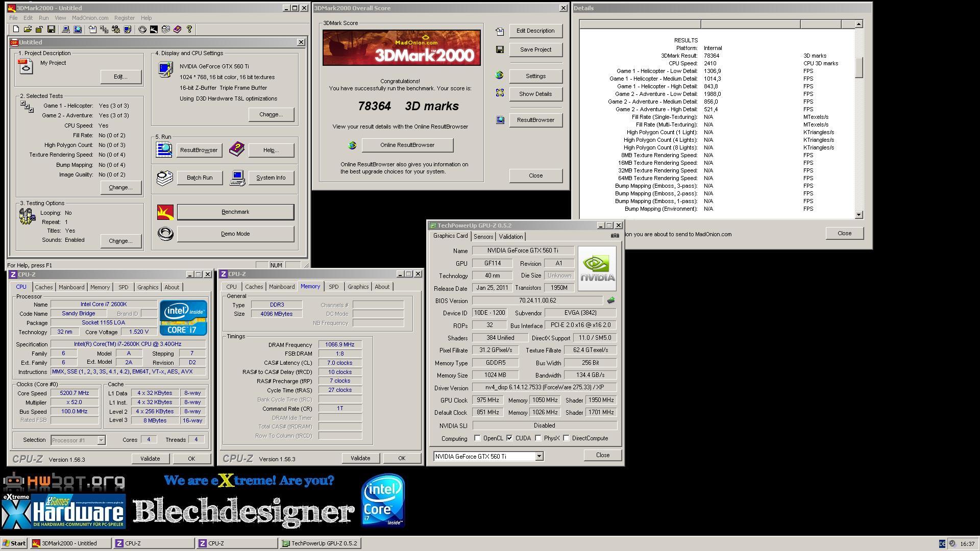Click the GPU-Z camera screenshot icon
The width and height of the screenshot is (980, 551).
pos(615,236)
